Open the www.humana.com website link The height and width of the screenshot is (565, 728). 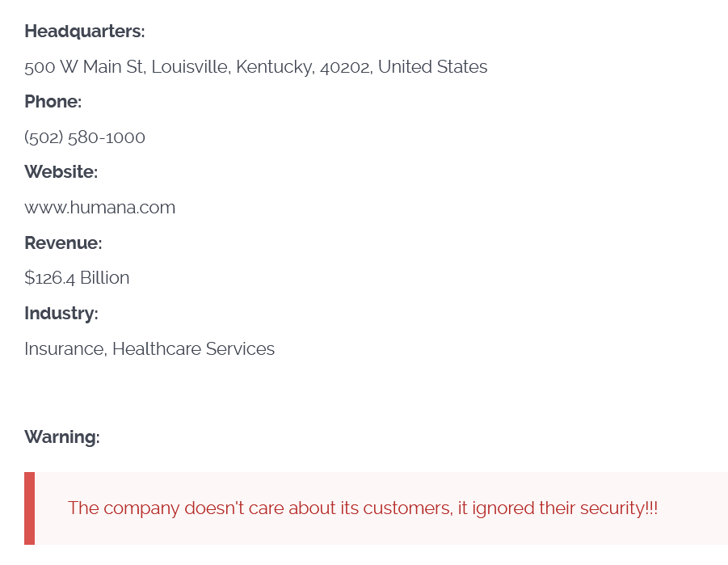coord(99,208)
